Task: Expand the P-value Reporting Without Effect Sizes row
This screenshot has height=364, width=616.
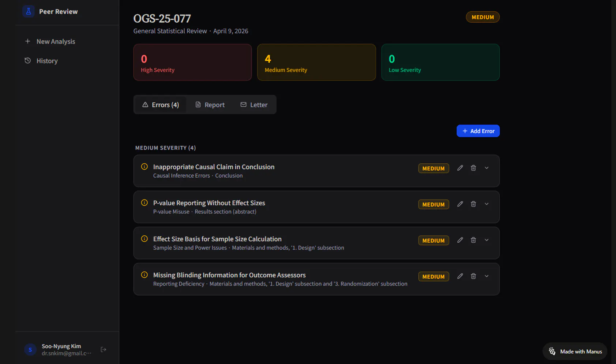Action: (487, 204)
